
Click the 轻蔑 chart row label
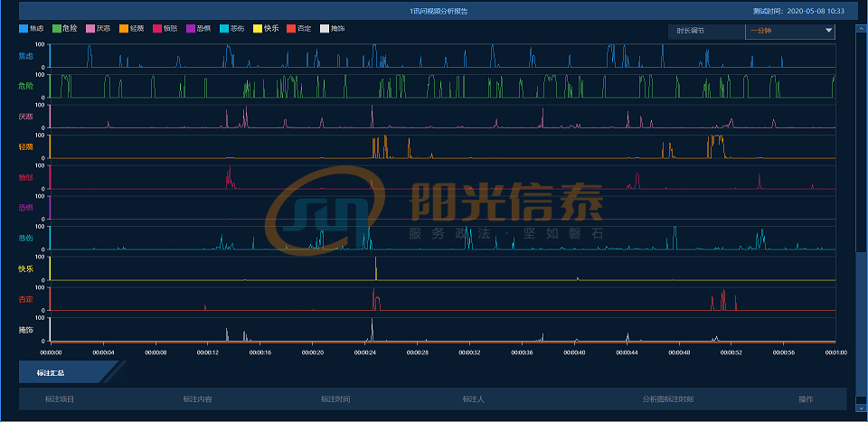coord(26,147)
